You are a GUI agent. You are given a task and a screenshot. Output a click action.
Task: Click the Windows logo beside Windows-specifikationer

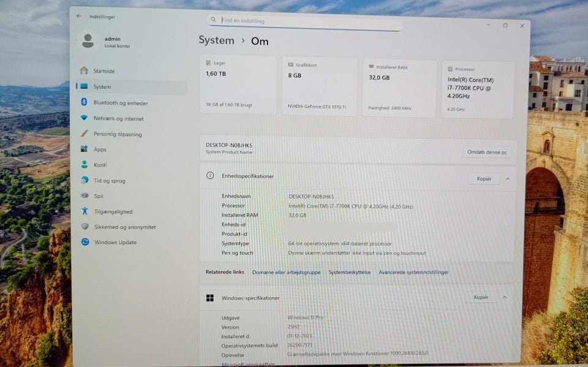[210, 298]
